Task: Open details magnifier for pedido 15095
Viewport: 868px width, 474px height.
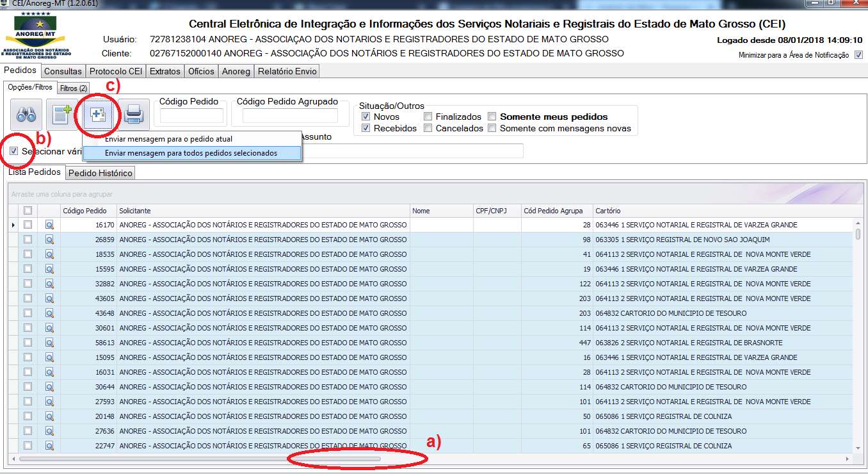Action: click(x=49, y=357)
